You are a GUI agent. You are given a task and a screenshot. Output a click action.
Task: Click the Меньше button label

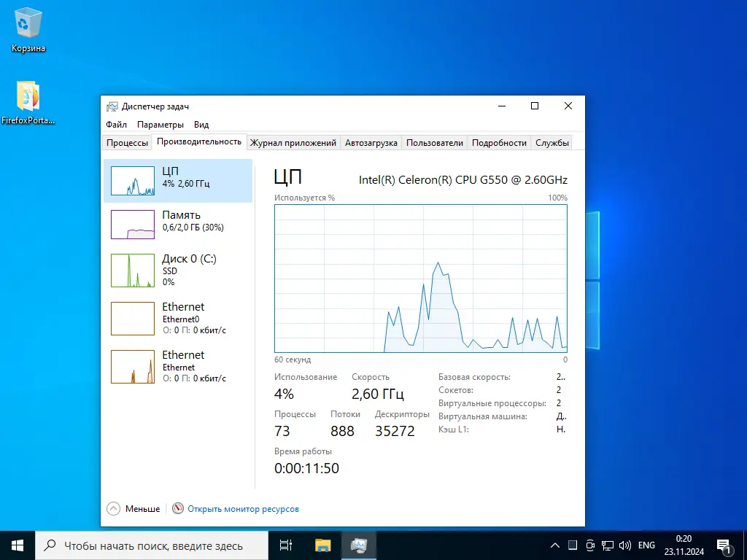(x=142, y=508)
